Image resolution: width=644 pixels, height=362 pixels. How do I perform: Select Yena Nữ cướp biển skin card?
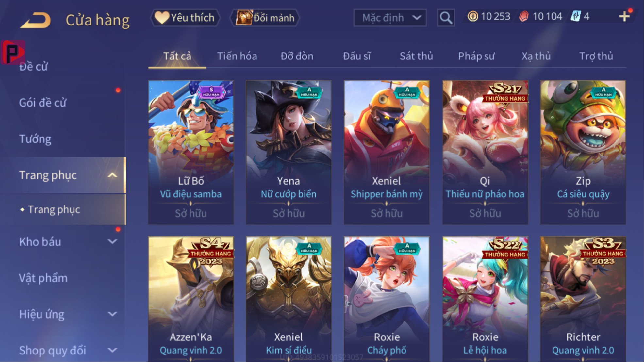coord(289,152)
